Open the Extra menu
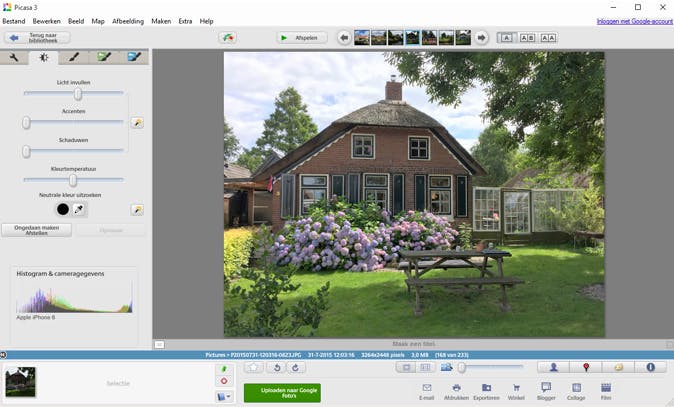This screenshot has width=674, height=407. (x=185, y=21)
